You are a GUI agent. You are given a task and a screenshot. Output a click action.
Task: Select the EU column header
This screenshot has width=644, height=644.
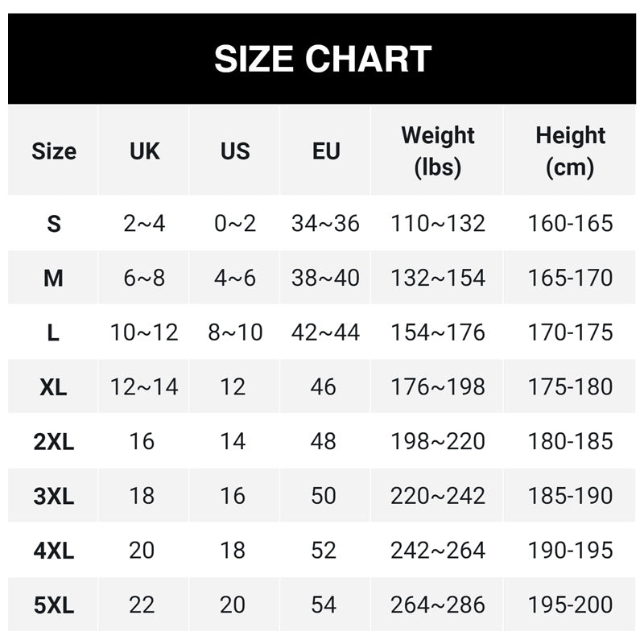point(326,151)
